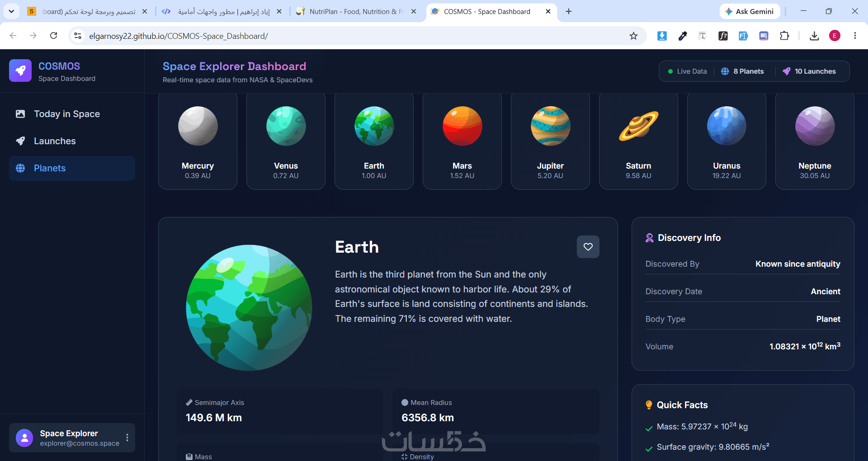Switch to the Arabic dashboard design tab

click(87, 12)
